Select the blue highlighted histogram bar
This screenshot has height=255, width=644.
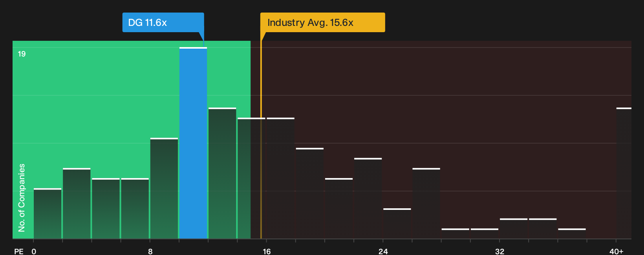(193, 143)
